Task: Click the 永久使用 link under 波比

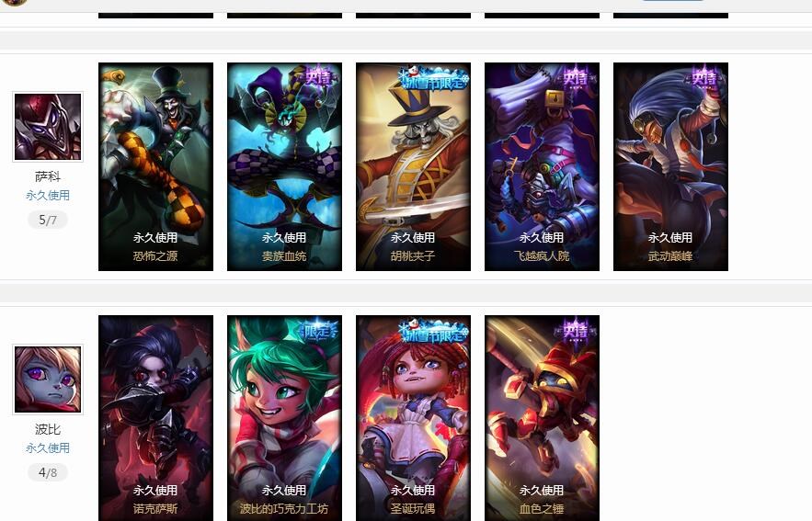Action: (48, 447)
